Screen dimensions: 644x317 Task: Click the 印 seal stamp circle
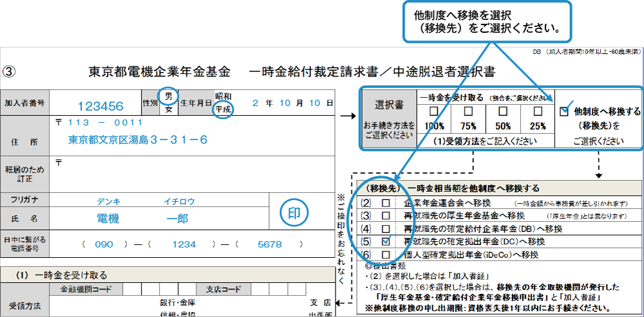(x=294, y=213)
